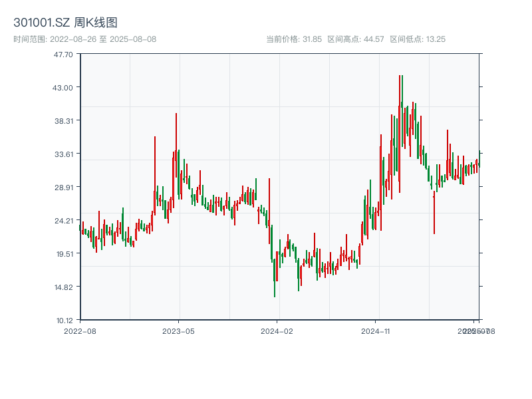Image resolution: width=532 pixels, height=399 pixels.
Task: Click the y-axis value 19.51
Action: pyautogui.click(x=65, y=254)
